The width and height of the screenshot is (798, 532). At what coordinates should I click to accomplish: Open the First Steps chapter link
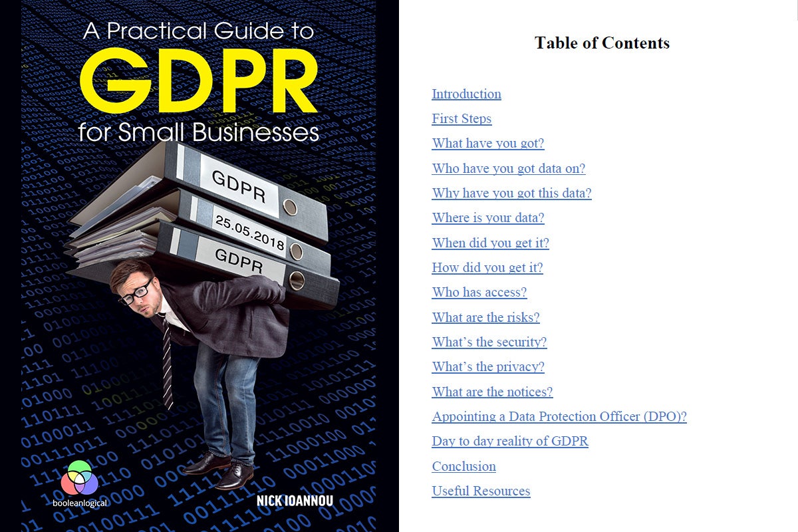point(462,119)
